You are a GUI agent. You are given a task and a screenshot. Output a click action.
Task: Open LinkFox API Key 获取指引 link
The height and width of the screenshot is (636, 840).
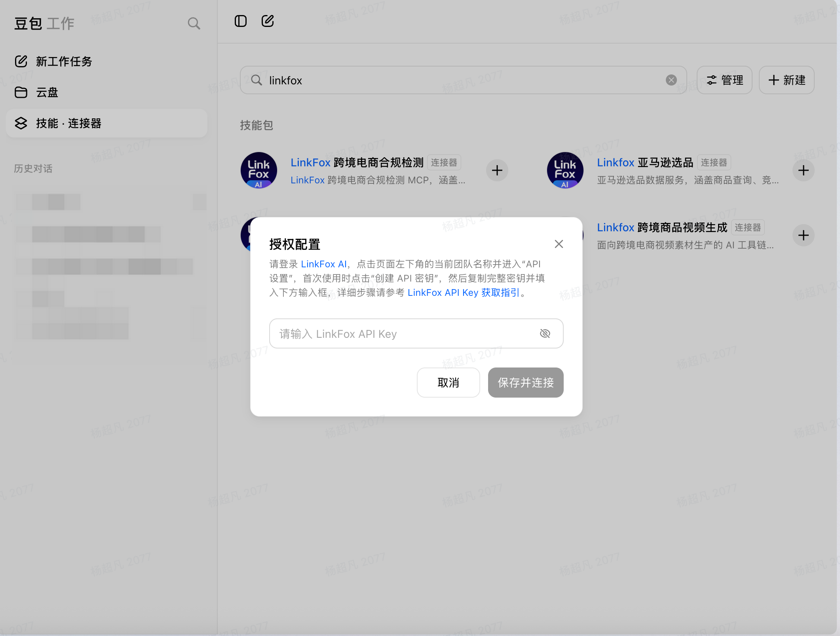464,293
